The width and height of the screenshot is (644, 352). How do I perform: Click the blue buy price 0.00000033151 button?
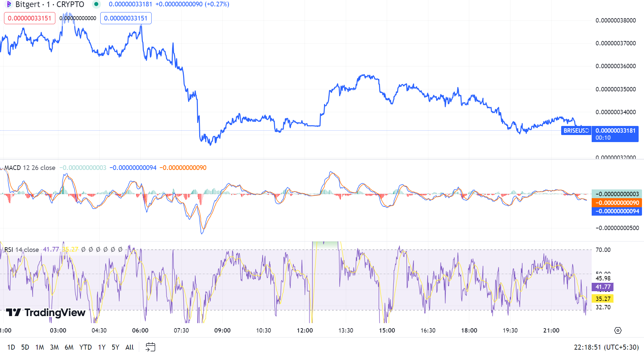point(126,18)
